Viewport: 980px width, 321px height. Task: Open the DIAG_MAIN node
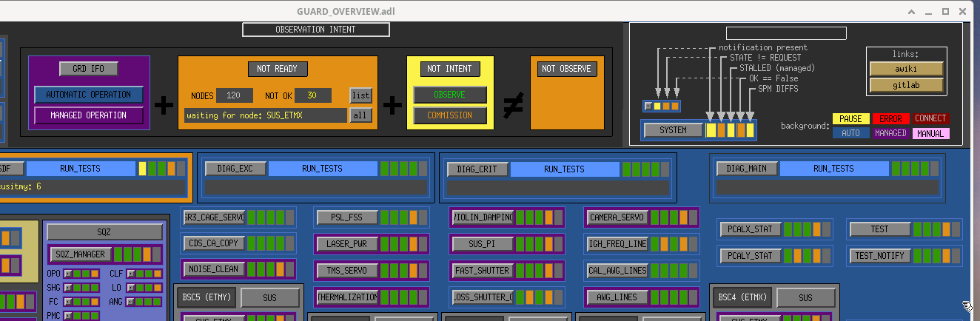coord(747,169)
